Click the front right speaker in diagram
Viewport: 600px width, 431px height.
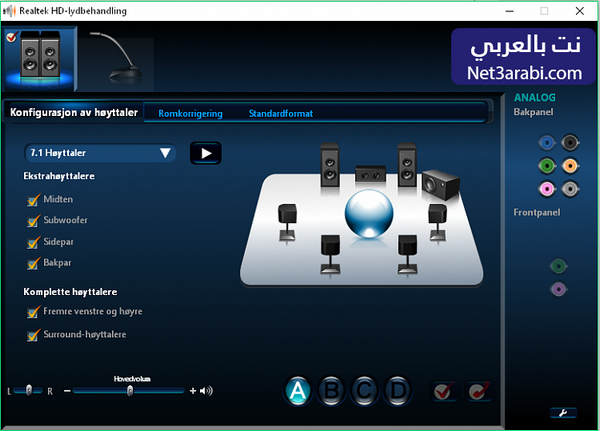pyautogui.click(x=407, y=165)
